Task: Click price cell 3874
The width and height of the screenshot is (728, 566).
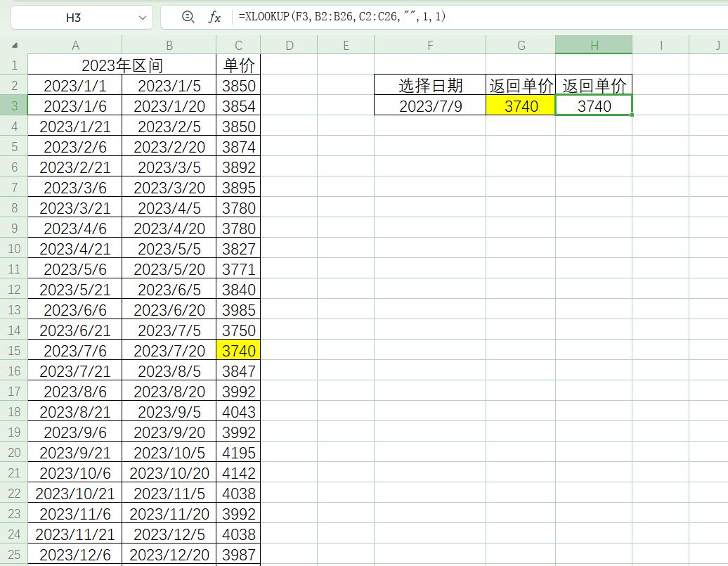Action: click(x=239, y=146)
